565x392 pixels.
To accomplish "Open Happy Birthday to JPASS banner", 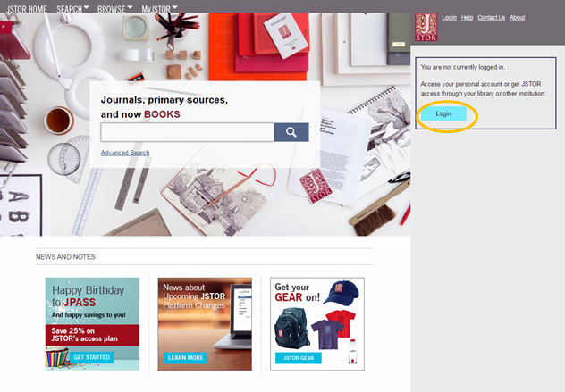I will pos(92,324).
